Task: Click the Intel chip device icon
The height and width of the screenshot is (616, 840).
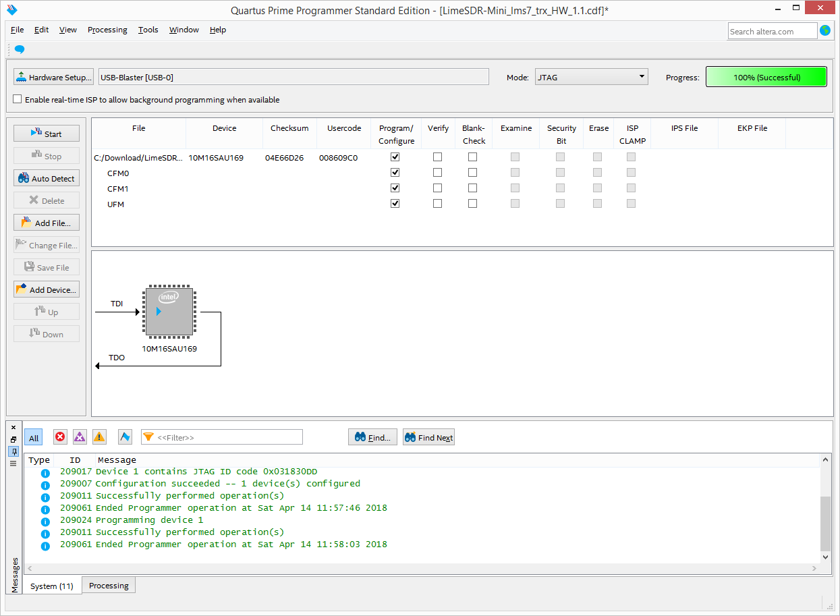Action: (x=169, y=311)
